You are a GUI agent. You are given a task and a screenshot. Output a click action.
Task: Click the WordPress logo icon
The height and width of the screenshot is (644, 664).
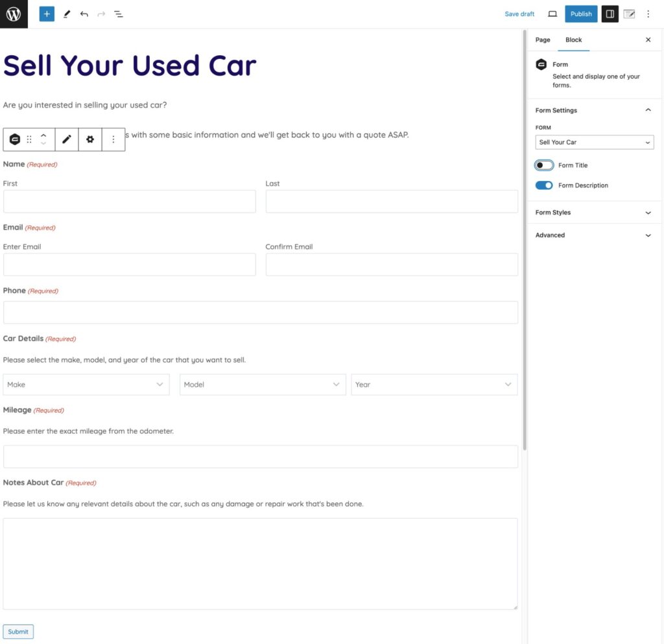click(14, 14)
